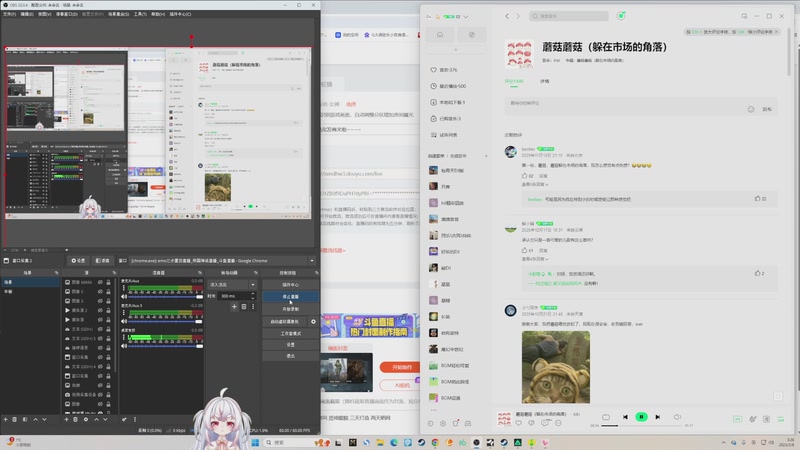Delete the transition using its trash icon
The height and width of the screenshot is (450, 800).
[244, 307]
